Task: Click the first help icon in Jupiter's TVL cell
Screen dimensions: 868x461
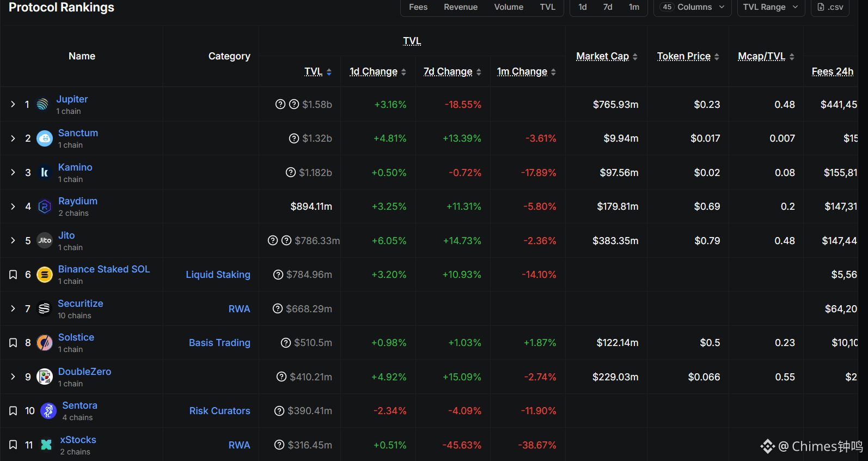Action: coord(280,104)
